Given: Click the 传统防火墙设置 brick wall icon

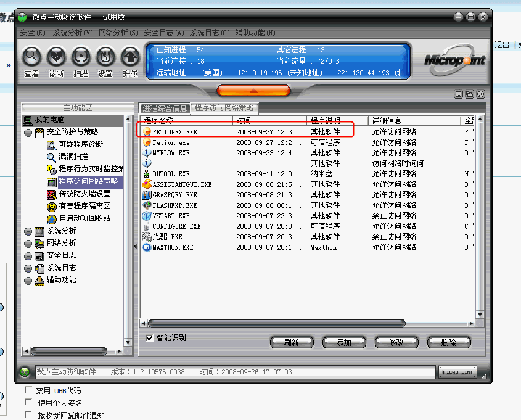Looking at the screenshot, I should (52, 194).
